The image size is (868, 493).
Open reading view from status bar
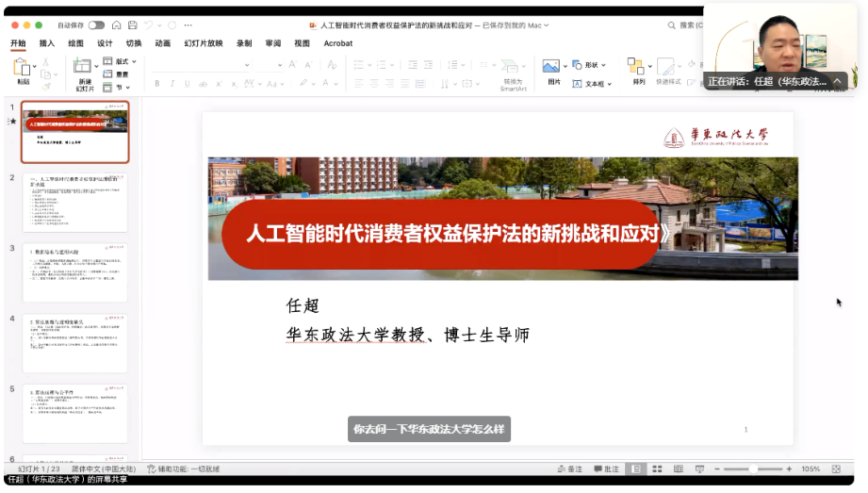pyautogui.click(x=678, y=468)
